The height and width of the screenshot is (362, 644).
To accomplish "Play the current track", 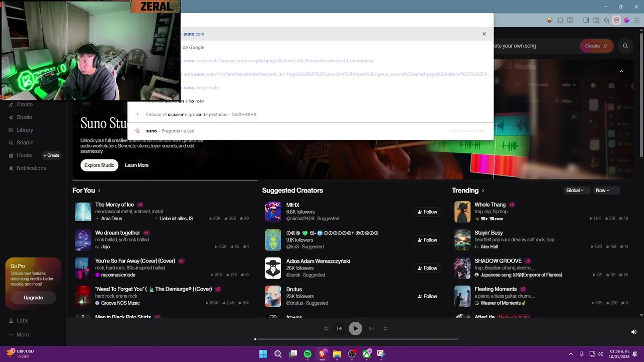I will 355,328.
